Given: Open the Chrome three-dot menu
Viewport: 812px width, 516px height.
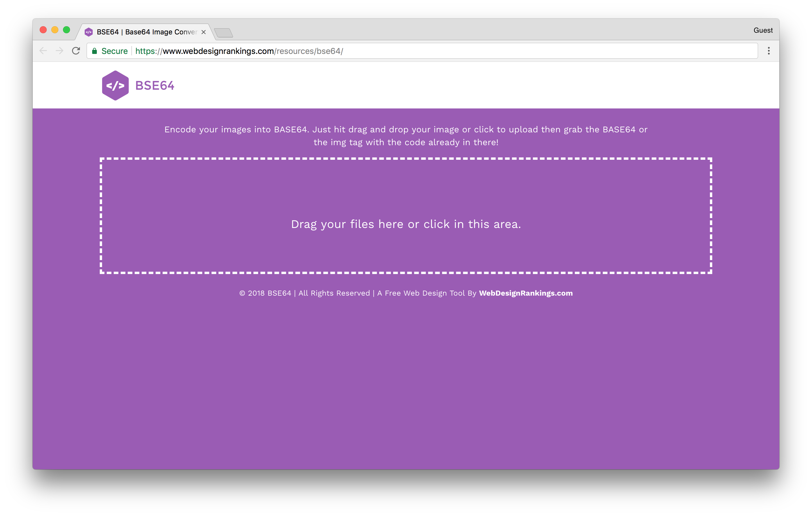Looking at the screenshot, I should pyautogui.click(x=769, y=51).
